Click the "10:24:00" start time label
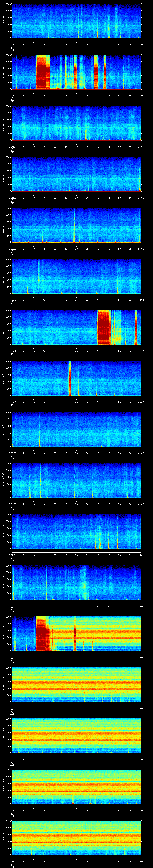This screenshot has width=153, height=868. point(12,147)
